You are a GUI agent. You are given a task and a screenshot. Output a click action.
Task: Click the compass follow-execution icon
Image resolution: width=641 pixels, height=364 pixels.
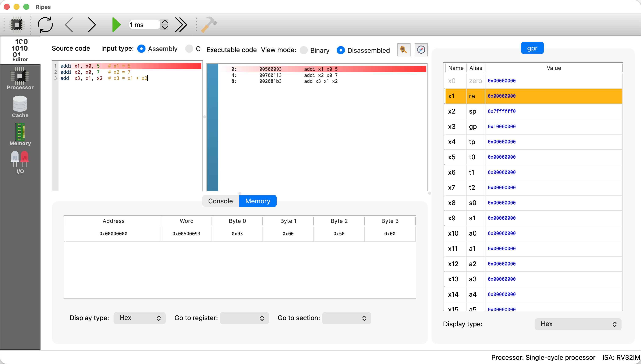tap(421, 50)
